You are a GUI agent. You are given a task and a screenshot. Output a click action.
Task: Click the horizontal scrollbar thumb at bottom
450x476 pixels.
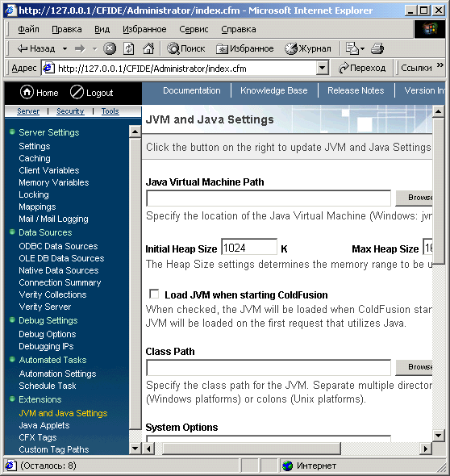click(252, 449)
